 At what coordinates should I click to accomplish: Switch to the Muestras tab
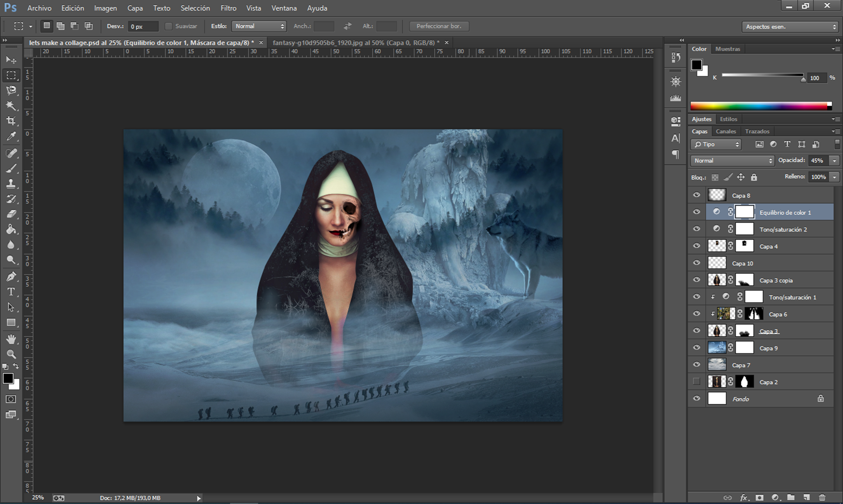coord(728,49)
